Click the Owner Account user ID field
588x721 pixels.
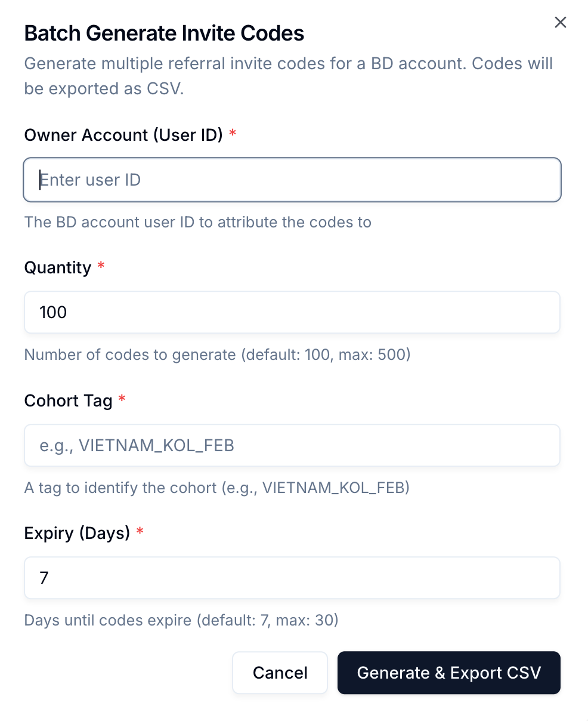(x=292, y=180)
